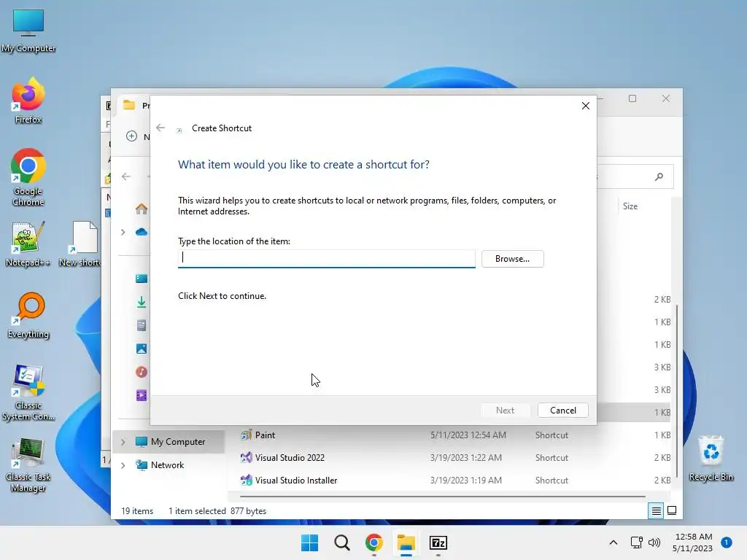This screenshot has width=747, height=560.
Task: Click the Explorer search magnifier
Action: pos(659,176)
